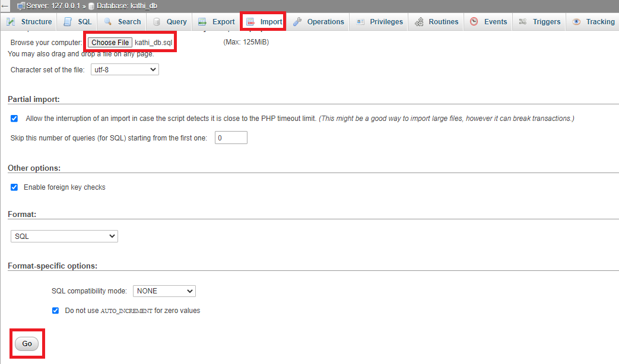Click the server icon in breadcrumb
The image size is (619, 364).
(x=21, y=6)
